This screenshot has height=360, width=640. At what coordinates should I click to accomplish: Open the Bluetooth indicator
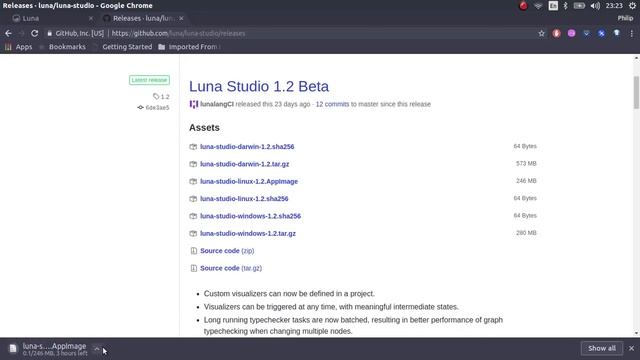pyautogui.click(x=565, y=6)
